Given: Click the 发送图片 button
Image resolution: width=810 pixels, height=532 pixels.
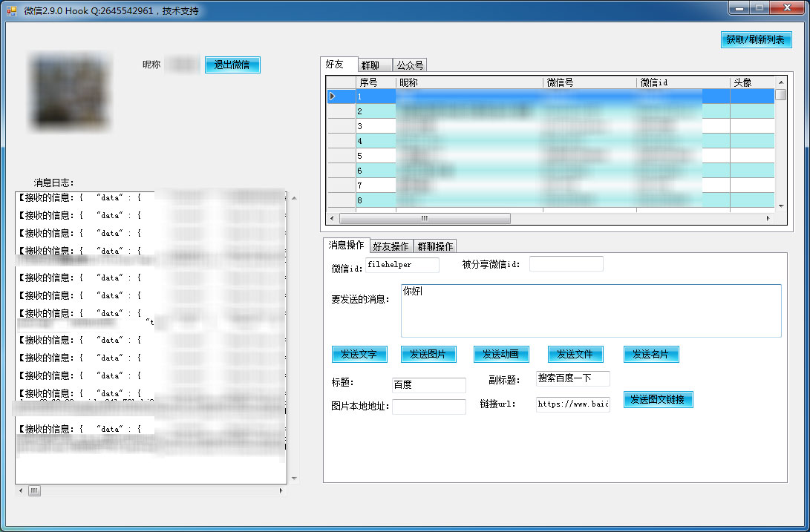Looking at the screenshot, I should pos(428,355).
